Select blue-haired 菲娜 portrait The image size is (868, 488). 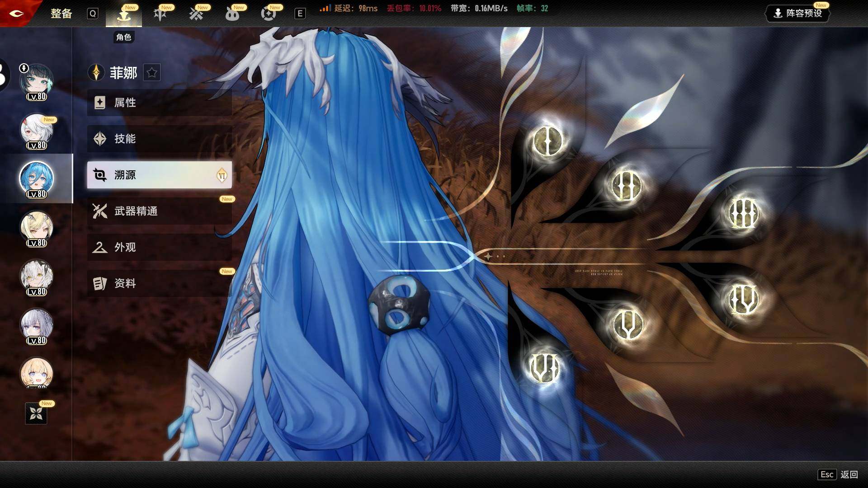point(37,179)
